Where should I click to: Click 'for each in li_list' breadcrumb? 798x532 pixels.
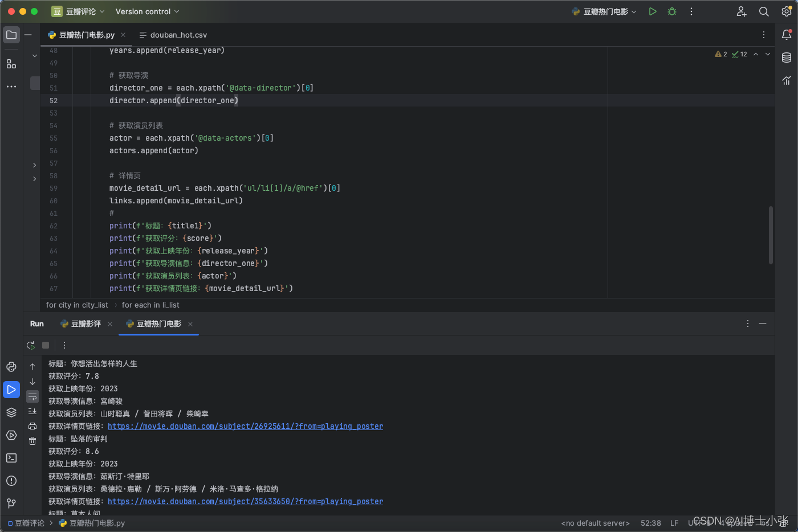[150, 305]
